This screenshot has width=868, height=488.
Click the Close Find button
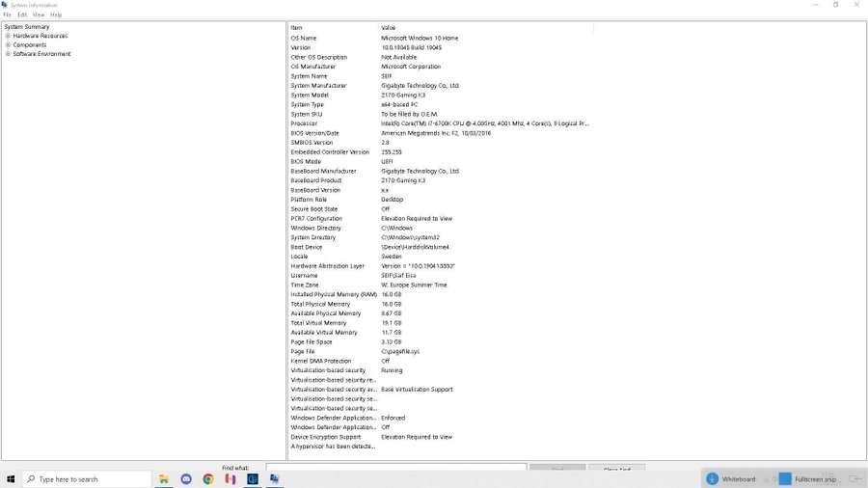point(617,469)
